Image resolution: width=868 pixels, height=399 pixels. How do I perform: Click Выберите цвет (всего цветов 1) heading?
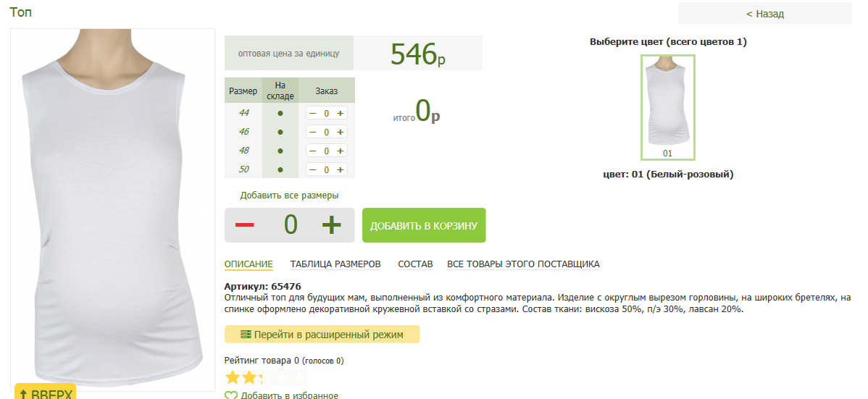[x=668, y=41]
